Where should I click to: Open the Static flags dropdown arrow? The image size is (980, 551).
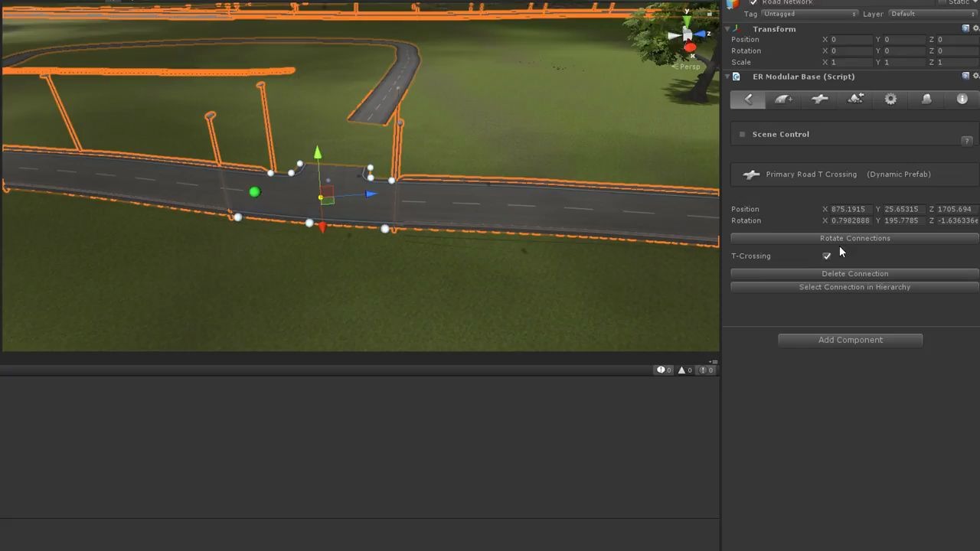point(975,2)
